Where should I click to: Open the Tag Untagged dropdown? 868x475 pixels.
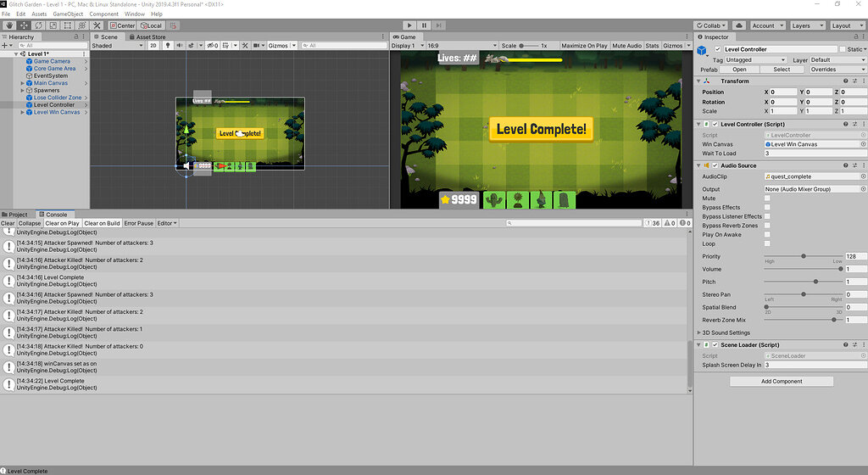[x=755, y=59]
